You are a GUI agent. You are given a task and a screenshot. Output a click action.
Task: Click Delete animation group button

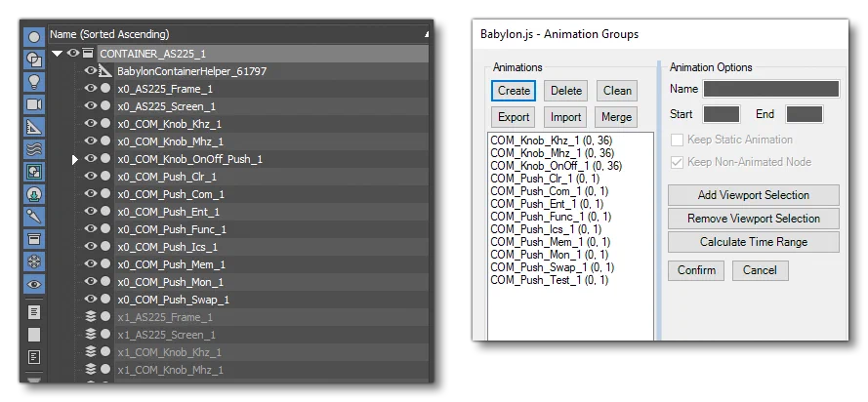pyautogui.click(x=566, y=91)
